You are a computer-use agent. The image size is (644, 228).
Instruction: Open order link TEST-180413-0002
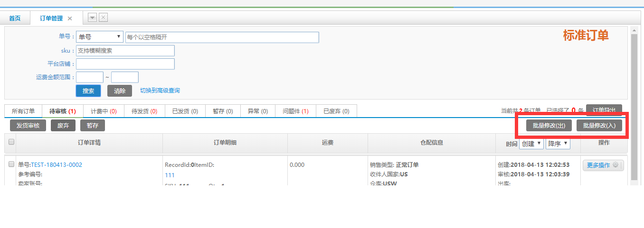[x=56, y=165]
